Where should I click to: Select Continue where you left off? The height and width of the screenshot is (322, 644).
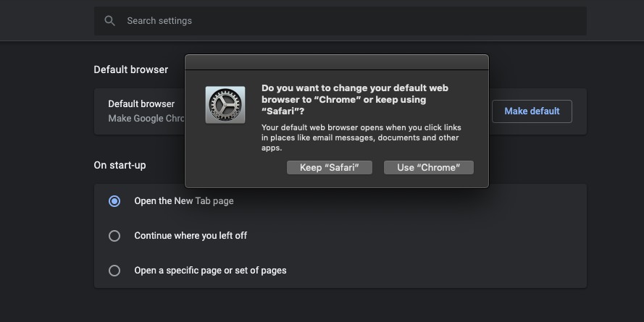point(114,236)
